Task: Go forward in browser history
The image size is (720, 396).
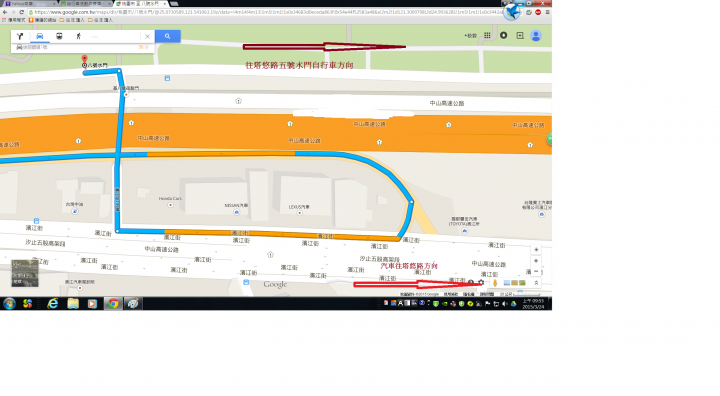Action: (x=13, y=12)
